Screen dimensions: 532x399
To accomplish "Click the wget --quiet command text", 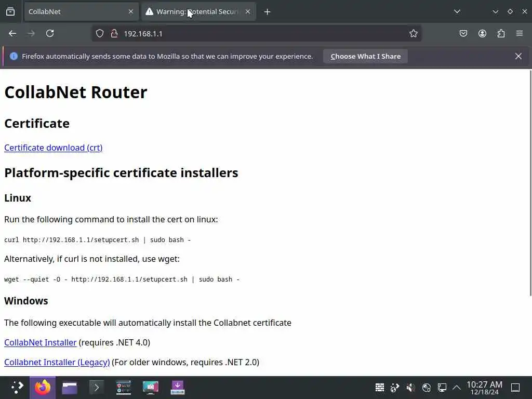I will (122, 279).
